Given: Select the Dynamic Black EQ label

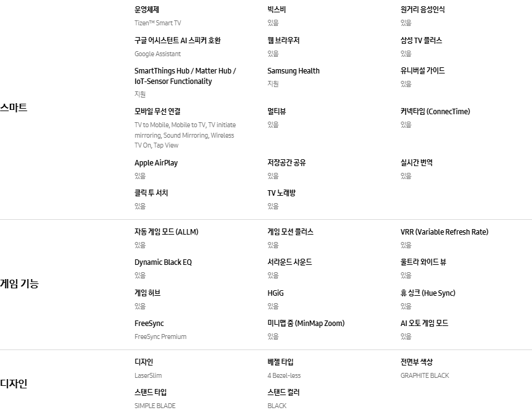Looking at the screenshot, I should pyautogui.click(x=163, y=262).
